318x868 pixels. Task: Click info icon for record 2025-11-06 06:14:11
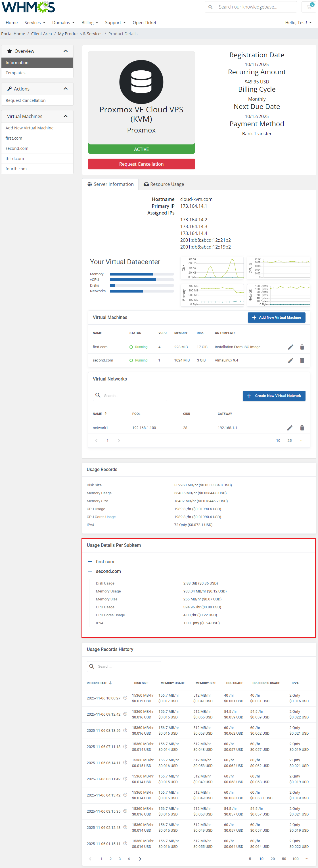pos(125,762)
